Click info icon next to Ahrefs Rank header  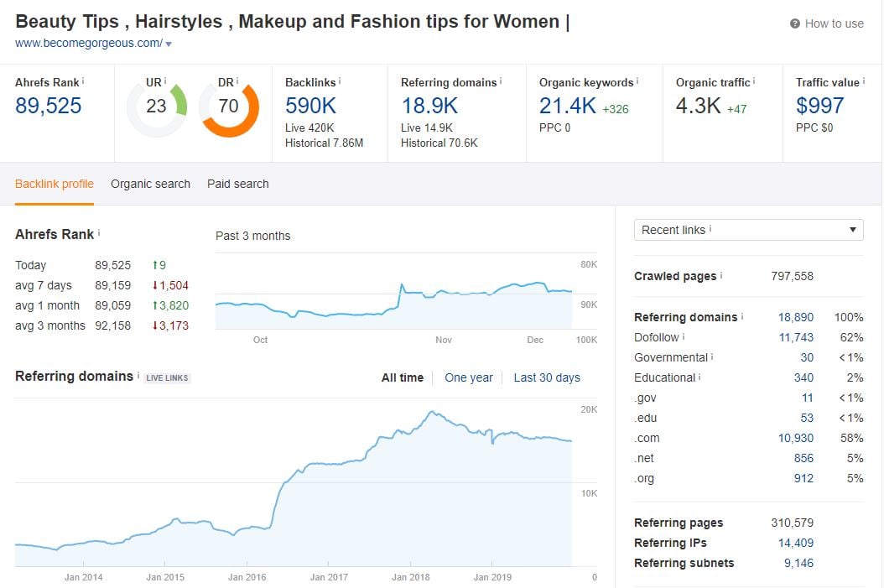(x=83, y=81)
